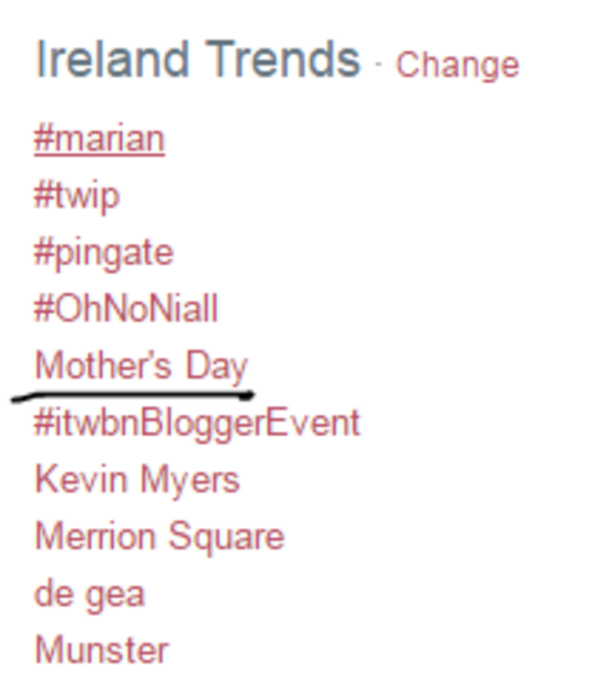This screenshot has height=700, width=592.
Task: Open the #pingate hashtag trend
Action: tap(104, 254)
